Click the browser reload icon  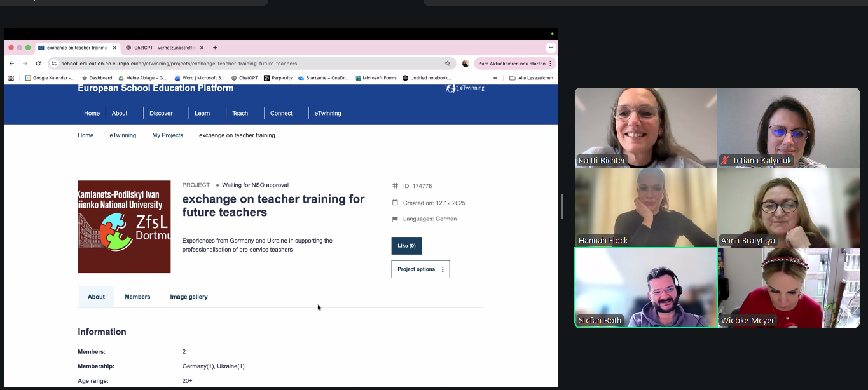(x=38, y=64)
